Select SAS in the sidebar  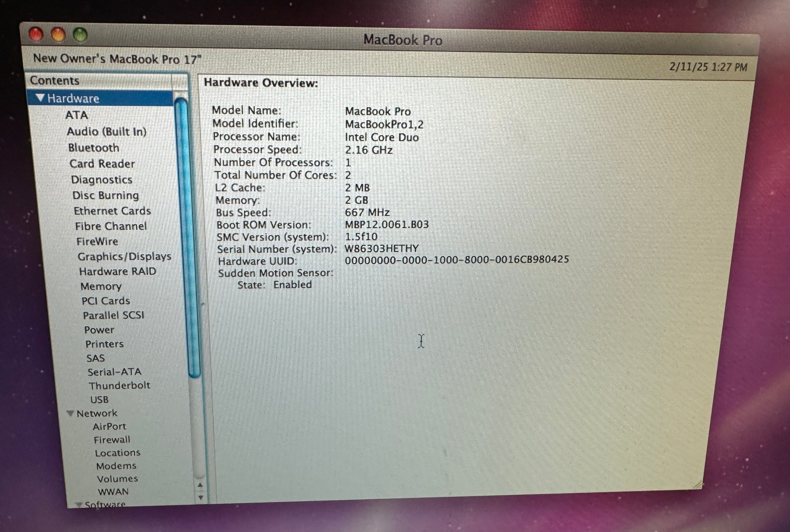pyautogui.click(x=96, y=358)
